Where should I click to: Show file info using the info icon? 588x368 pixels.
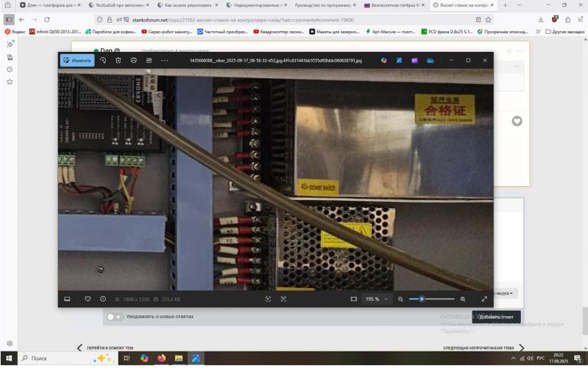click(103, 299)
